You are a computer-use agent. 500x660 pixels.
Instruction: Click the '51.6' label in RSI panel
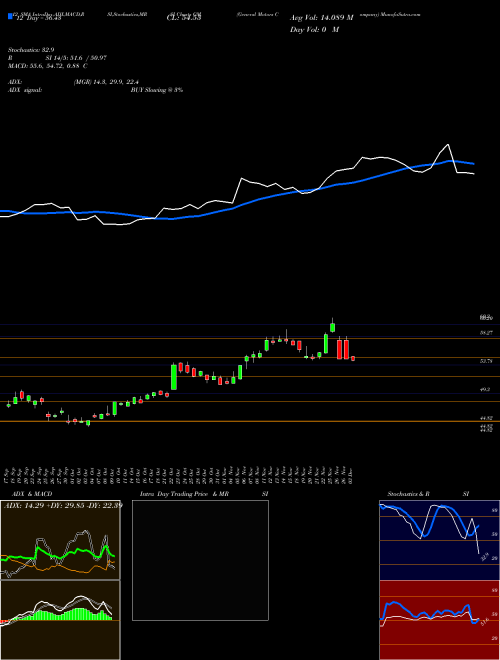pyautogui.click(x=484, y=620)
